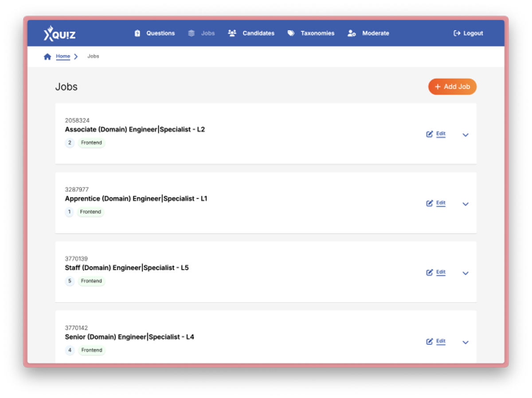This screenshot has width=532, height=398.
Task: Click the level badge 4 on Senior job
Action: point(70,350)
